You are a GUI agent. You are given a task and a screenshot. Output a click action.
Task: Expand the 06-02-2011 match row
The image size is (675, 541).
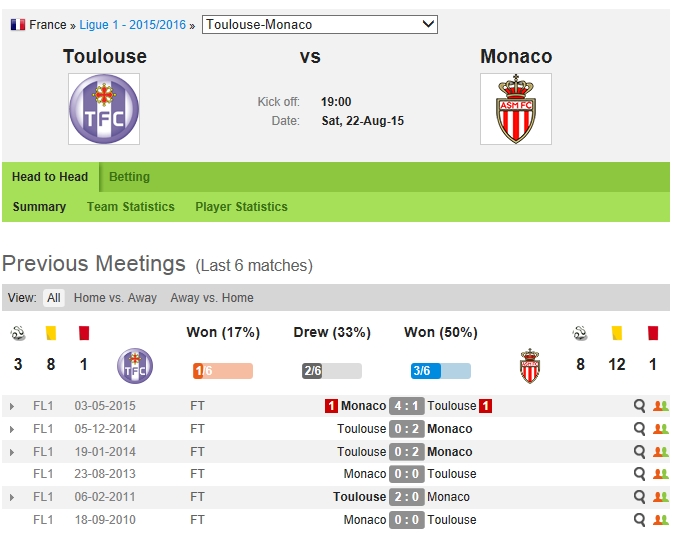click(x=12, y=498)
